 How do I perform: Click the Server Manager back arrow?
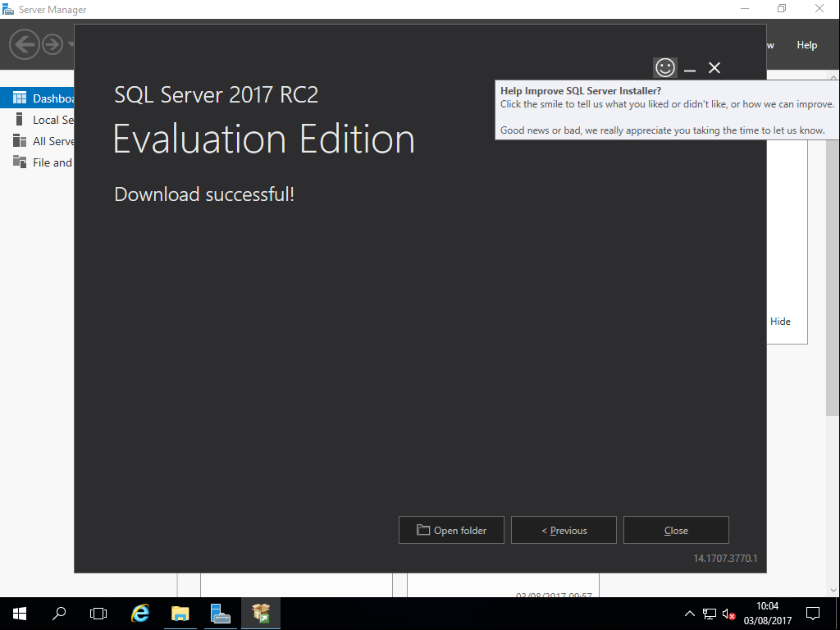coord(25,44)
